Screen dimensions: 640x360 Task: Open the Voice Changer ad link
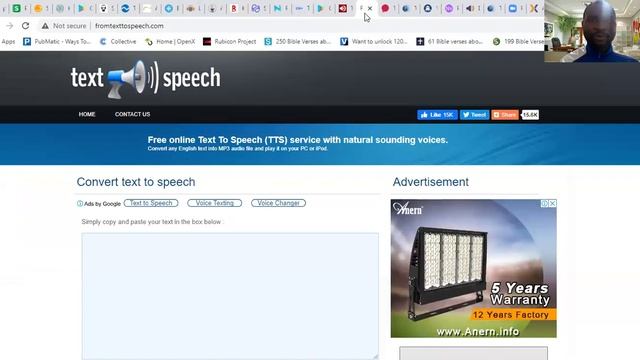(278, 203)
